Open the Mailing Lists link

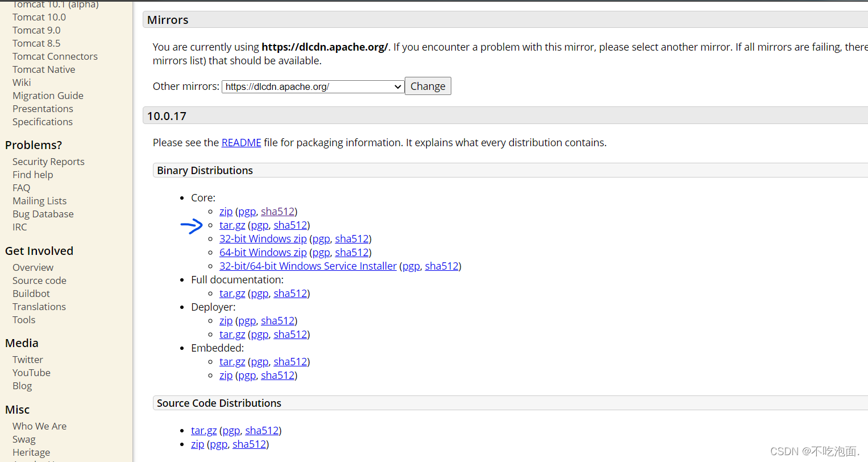click(39, 201)
